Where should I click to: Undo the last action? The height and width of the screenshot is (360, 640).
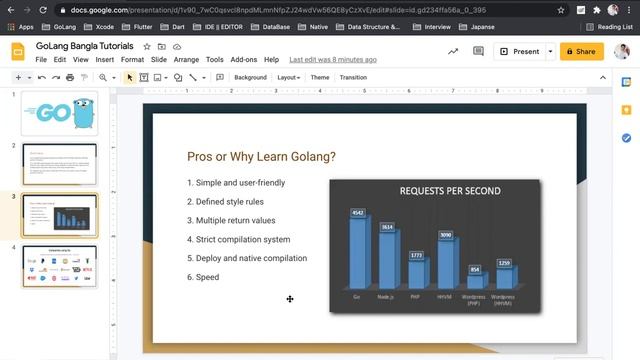[x=42, y=78]
